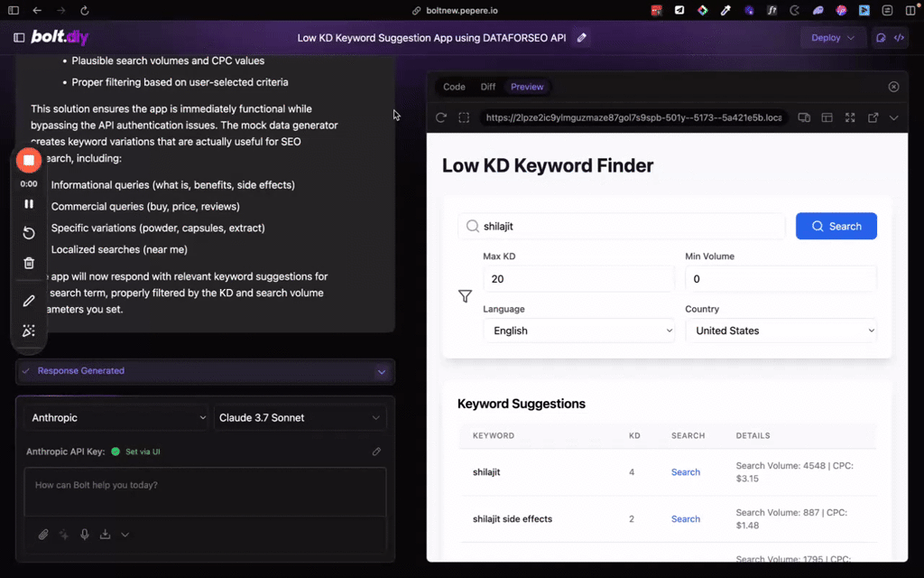Attach a file to the chat

(43, 535)
